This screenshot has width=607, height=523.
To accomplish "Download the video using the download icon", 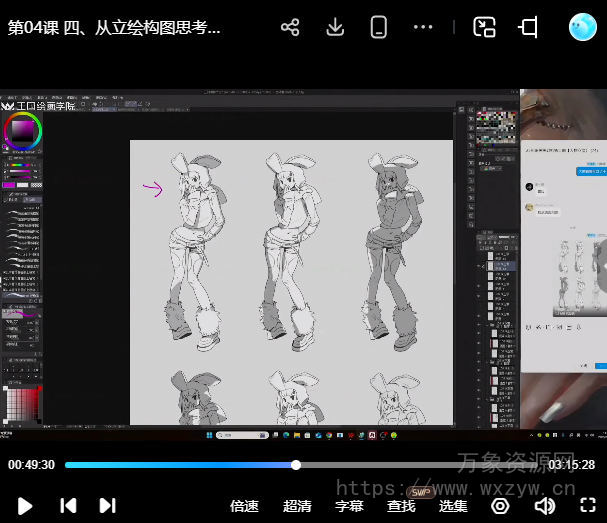I will (336, 27).
